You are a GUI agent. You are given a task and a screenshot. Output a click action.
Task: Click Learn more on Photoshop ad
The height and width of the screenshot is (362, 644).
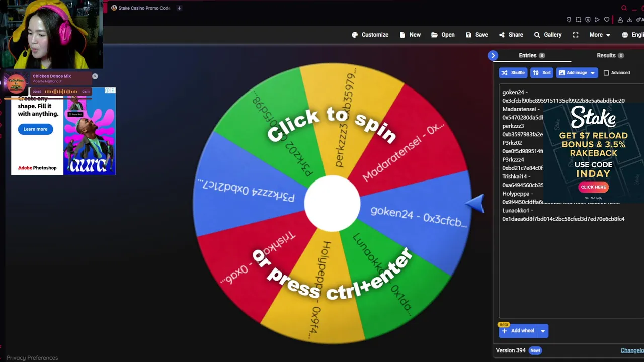[x=35, y=129]
